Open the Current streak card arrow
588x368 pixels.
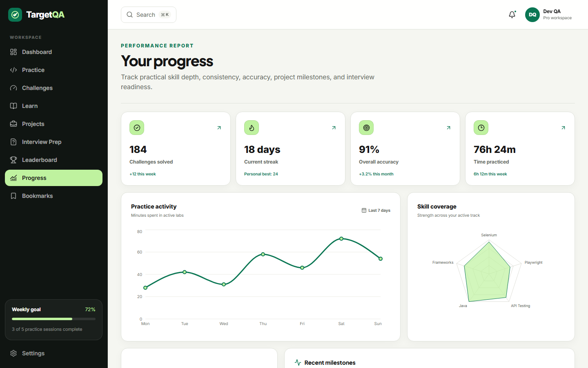[334, 128]
